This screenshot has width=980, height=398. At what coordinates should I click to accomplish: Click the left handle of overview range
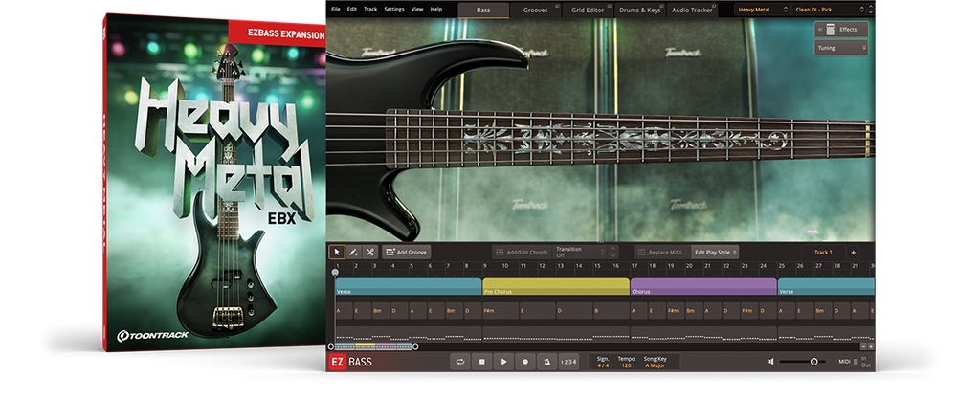tap(330, 346)
